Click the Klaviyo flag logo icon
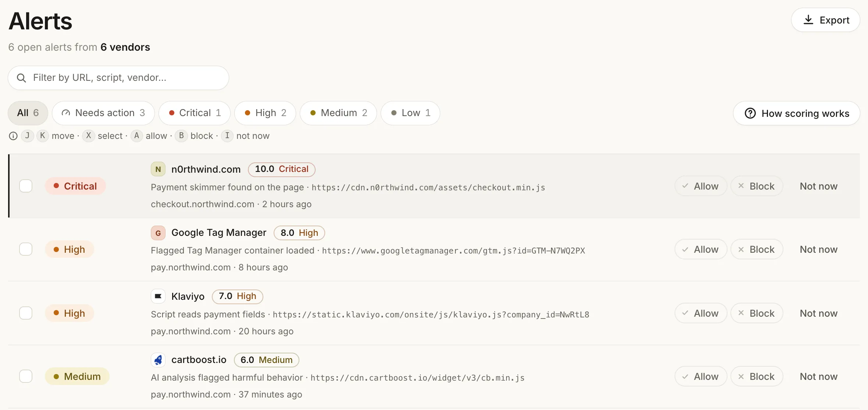Screen dimensions: 868x410 pos(158,296)
